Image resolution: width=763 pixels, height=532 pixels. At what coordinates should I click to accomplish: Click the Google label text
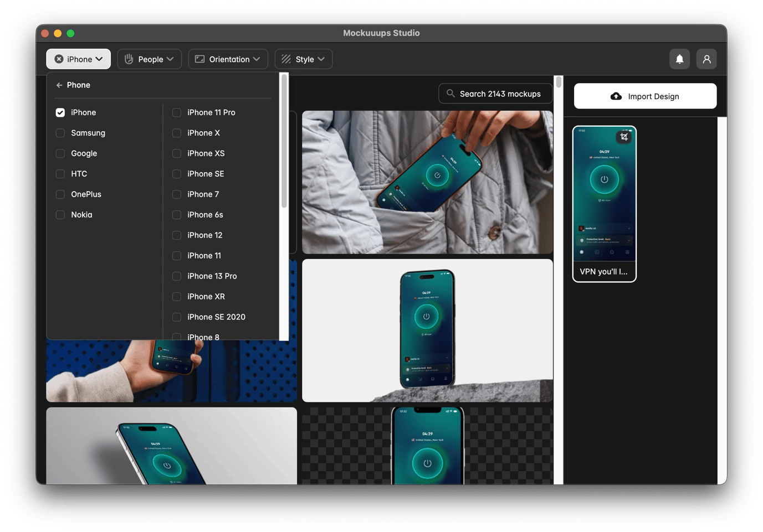coord(84,153)
